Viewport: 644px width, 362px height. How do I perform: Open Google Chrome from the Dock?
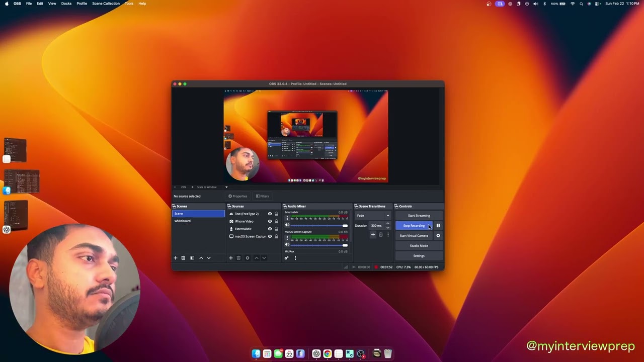[x=327, y=354]
